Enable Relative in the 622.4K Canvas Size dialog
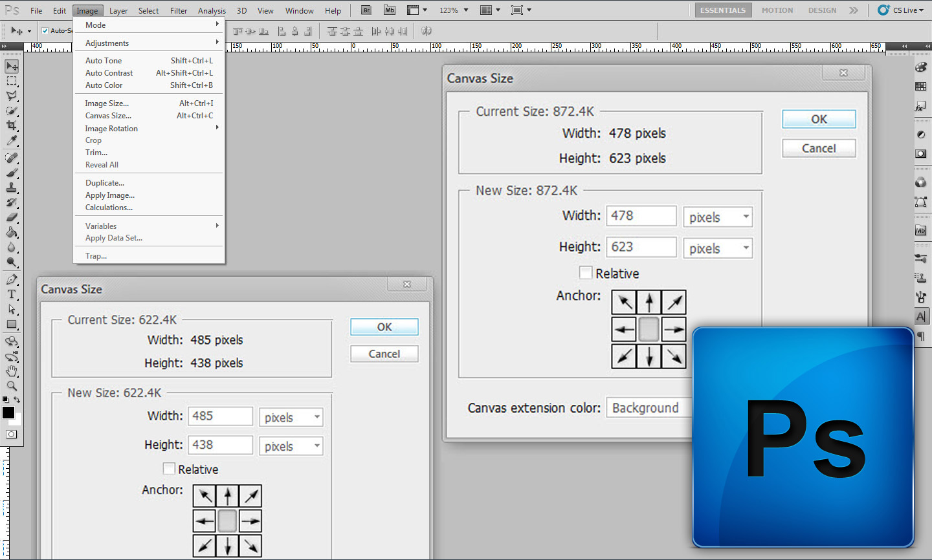Viewport: 932px width, 560px height. coord(169,469)
